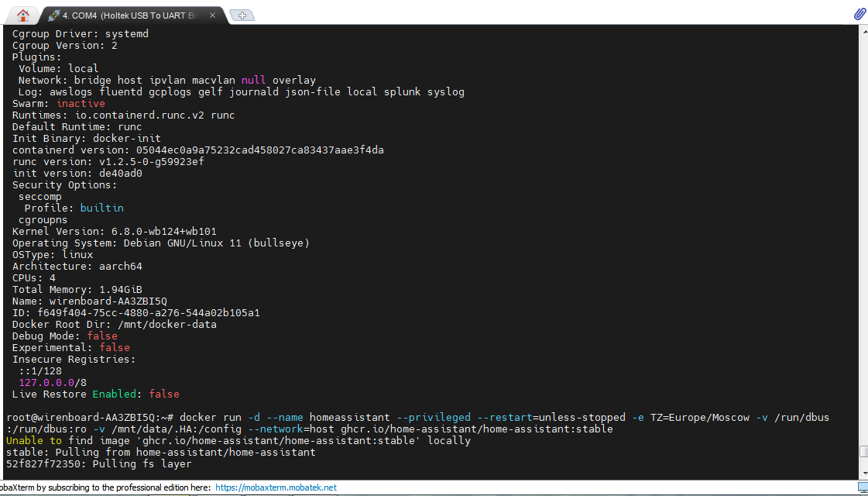Click 'Total Memory: 1.94GiB' line
This screenshot has height=496, width=868.
pyautogui.click(x=77, y=290)
